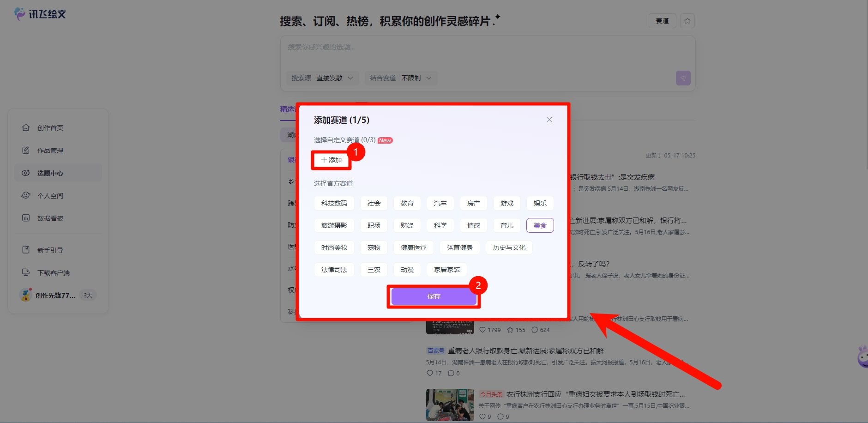868x423 pixels.
Task: Go to 选题中心 in the sidebar
Action: tap(58, 173)
